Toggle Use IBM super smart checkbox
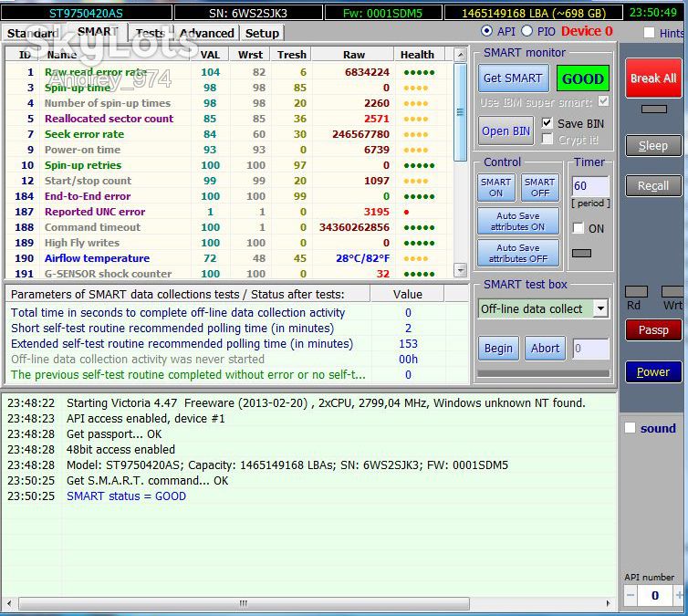Image resolution: width=688 pixels, height=616 pixels. pos(603,101)
